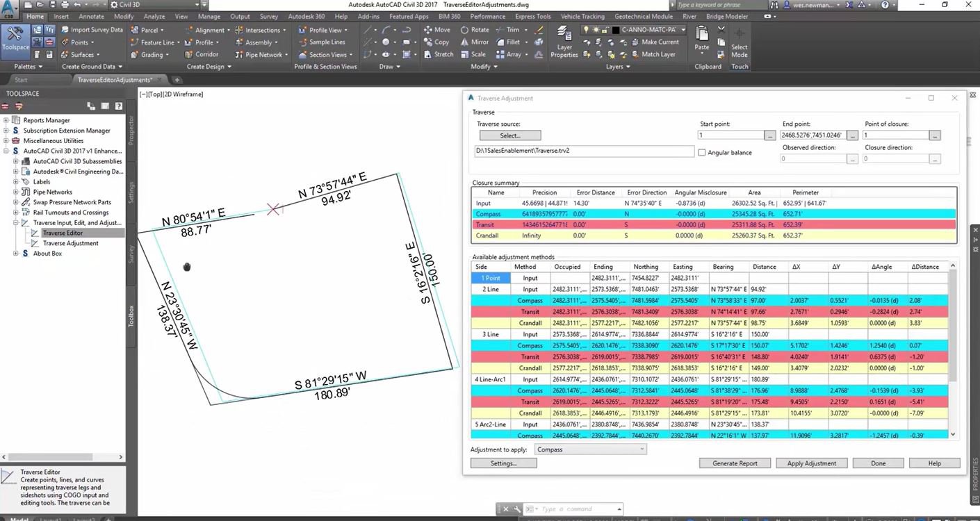Image resolution: width=980 pixels, height=521 pixels.
Task: Toggle the Toolspace palette button
Action: [15, 41]
